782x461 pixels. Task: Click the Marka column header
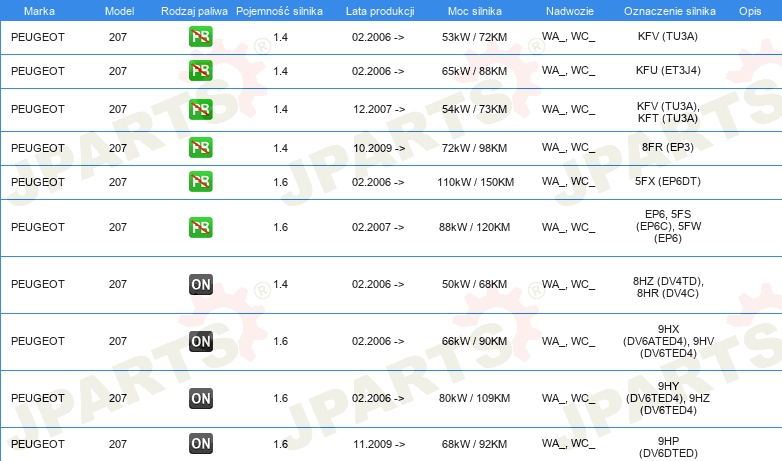click(39, 11)
